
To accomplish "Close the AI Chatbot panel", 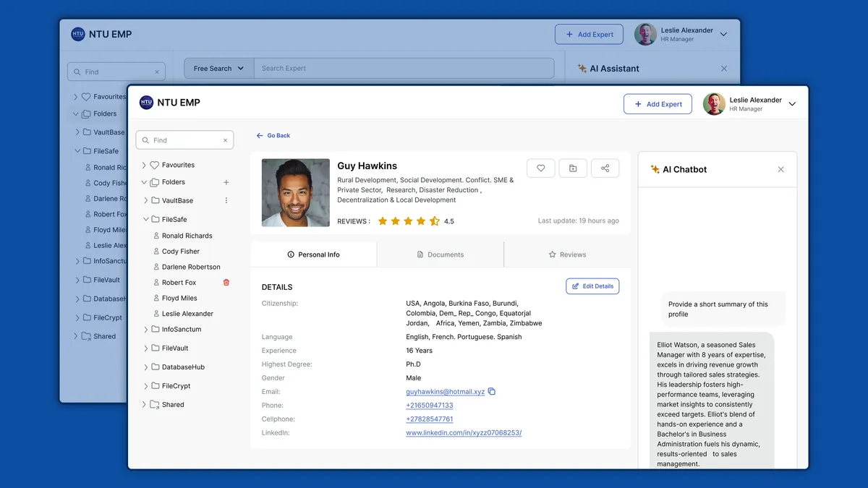I will 780,169.
